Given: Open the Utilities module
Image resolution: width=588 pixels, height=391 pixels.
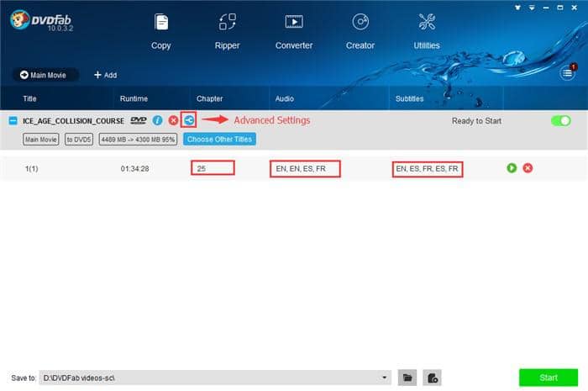Looking at the screenshot, I should [427, 32].
